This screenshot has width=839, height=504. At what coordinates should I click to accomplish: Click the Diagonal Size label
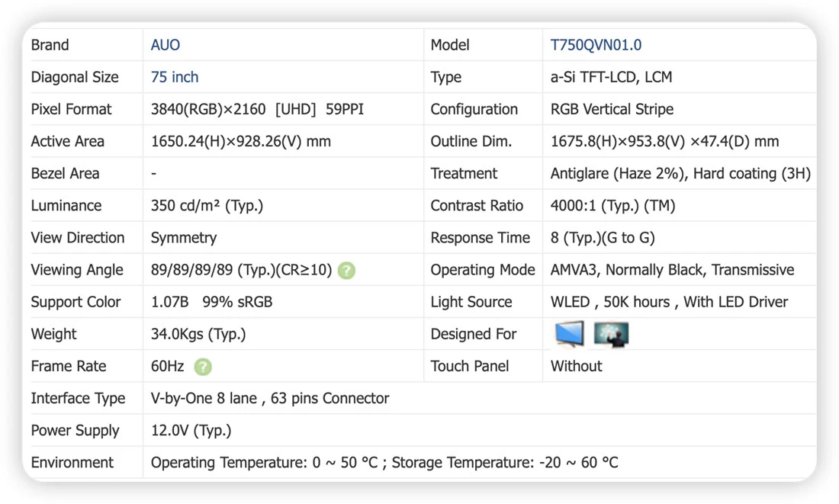pos(75,77)
